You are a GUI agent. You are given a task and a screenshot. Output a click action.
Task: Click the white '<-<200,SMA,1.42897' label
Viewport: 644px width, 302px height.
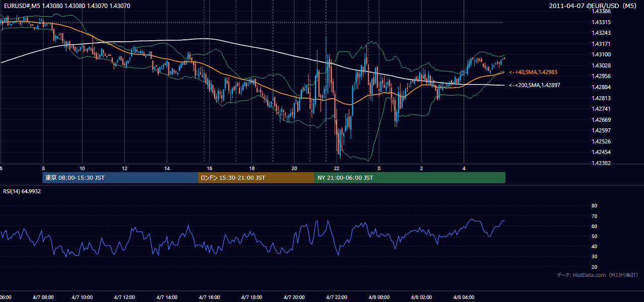click(534, 86)
